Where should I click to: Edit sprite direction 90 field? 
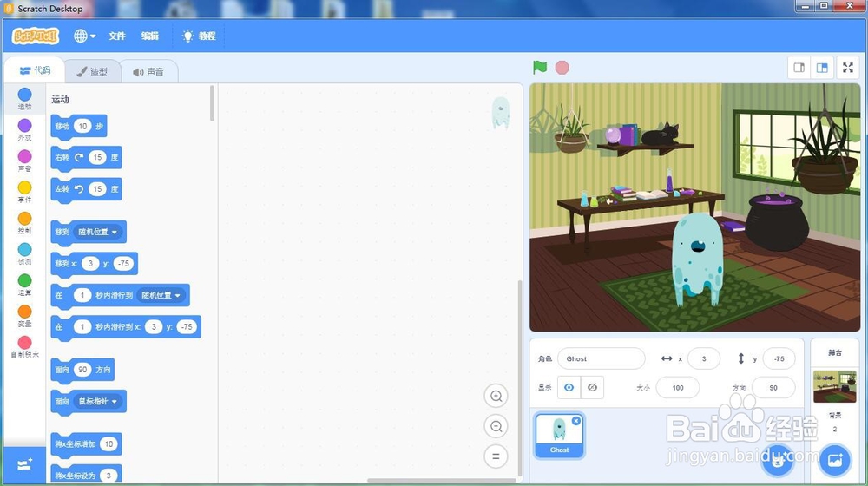click(773, 387)
